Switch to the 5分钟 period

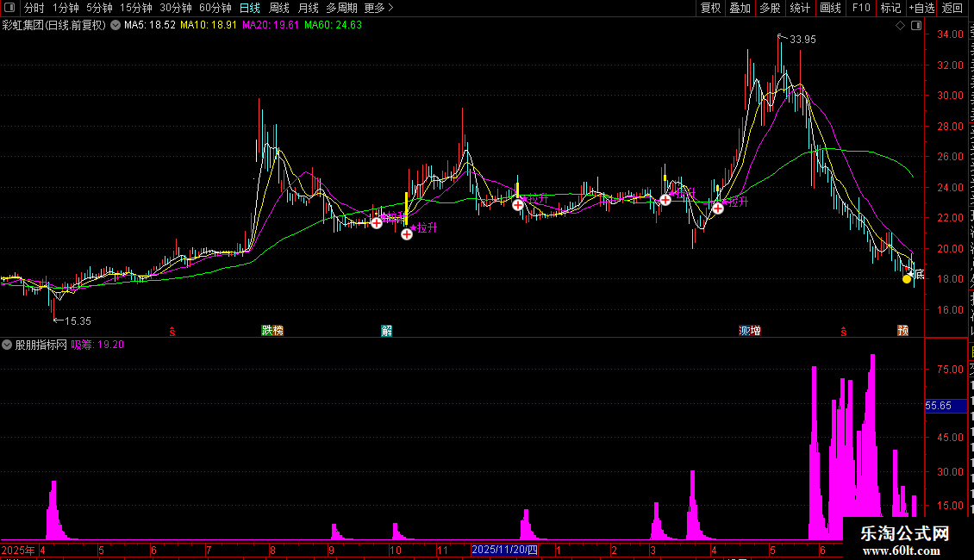[x=99, y=8]
